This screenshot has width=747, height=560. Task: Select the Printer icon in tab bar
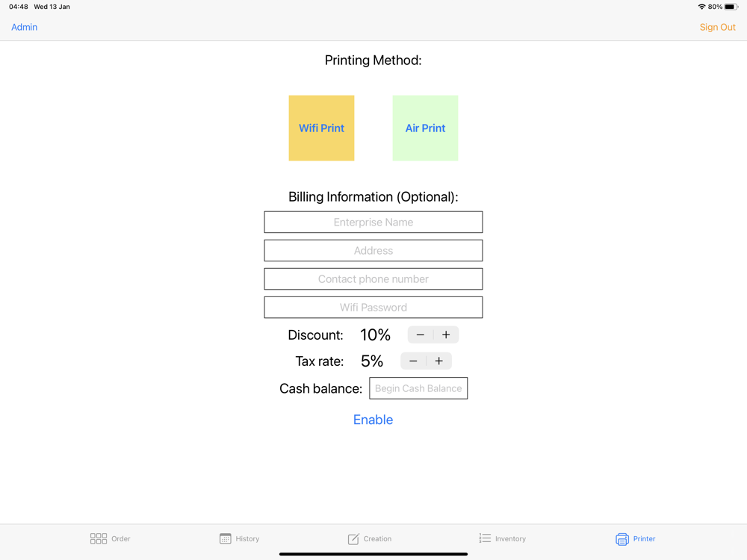click(x=622, y=539)
